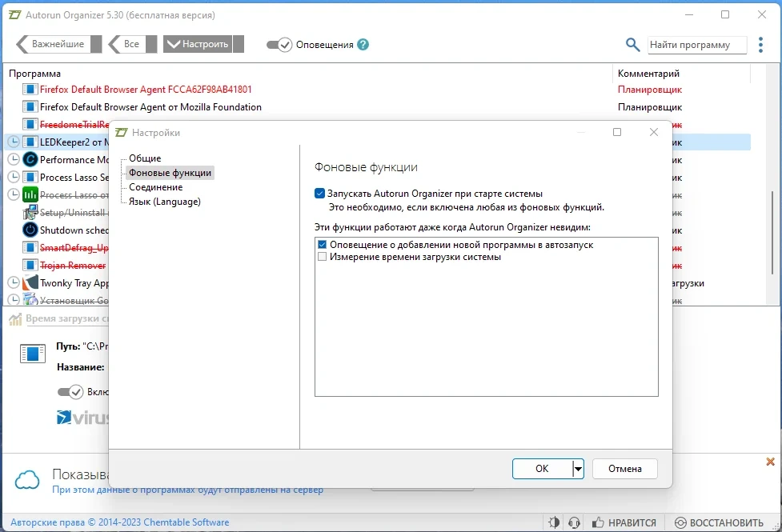Maximize the Настройки dialog

coord(617,132)
